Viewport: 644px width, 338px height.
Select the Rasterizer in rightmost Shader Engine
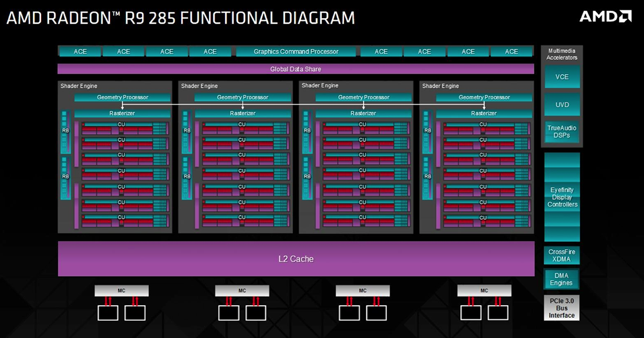[484, 113]
